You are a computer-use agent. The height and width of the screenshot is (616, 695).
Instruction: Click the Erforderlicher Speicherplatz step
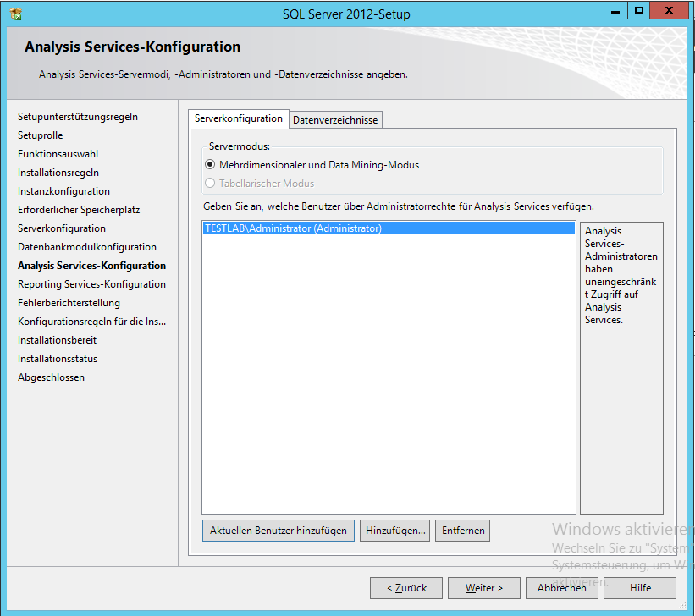[x=79, y=210]
